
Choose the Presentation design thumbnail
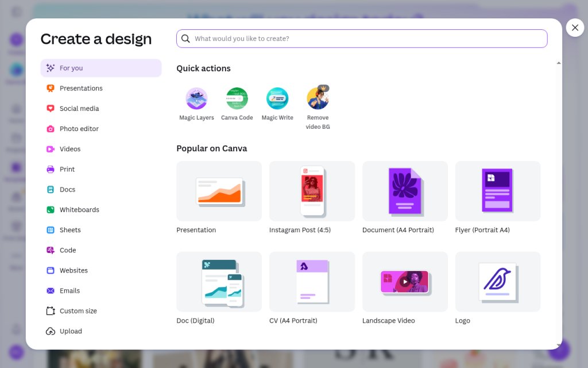(x=219, y=191)
